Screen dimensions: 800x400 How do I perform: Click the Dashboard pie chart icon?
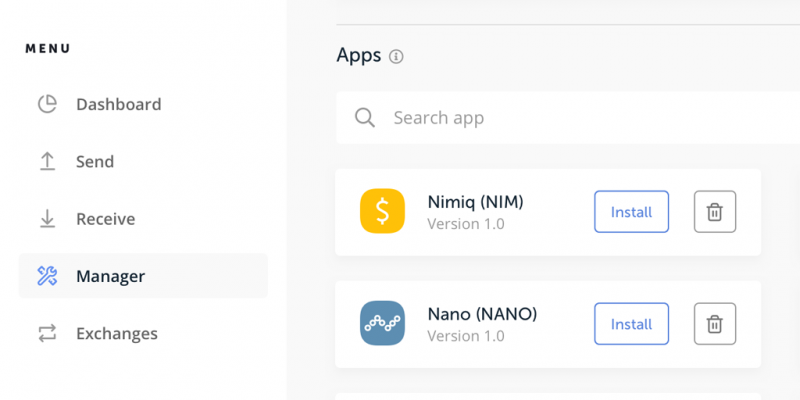48,104
